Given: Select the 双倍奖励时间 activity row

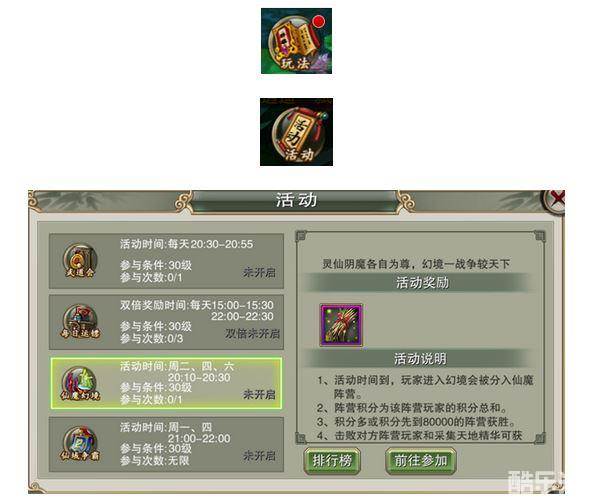Looking at the screenshot, I should 166,322.
